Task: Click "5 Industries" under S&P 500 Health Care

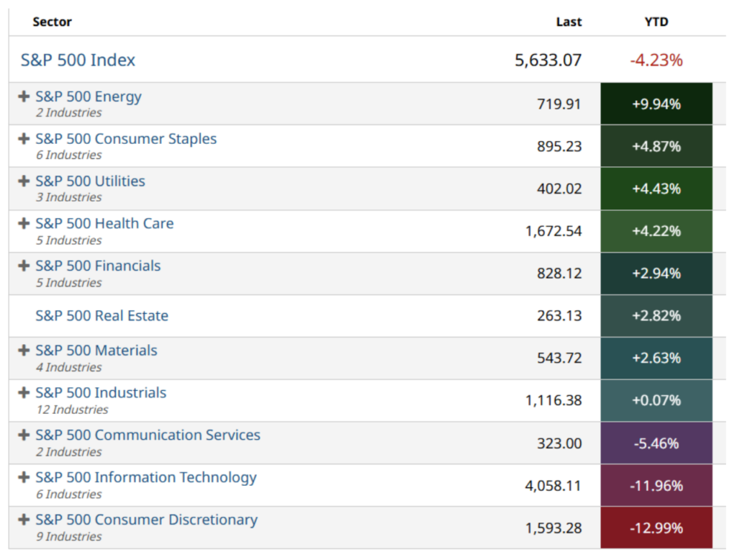Action: pyautogui.click(x=69, y=240)
